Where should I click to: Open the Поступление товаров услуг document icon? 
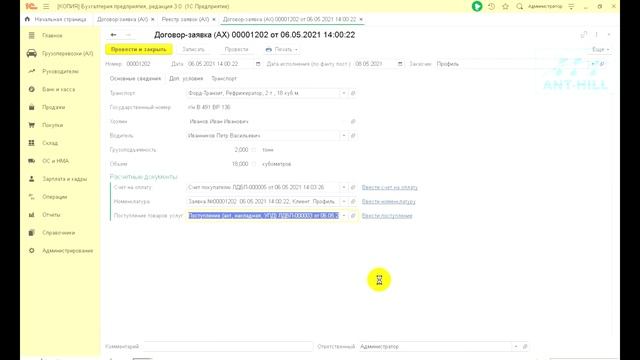353,216
